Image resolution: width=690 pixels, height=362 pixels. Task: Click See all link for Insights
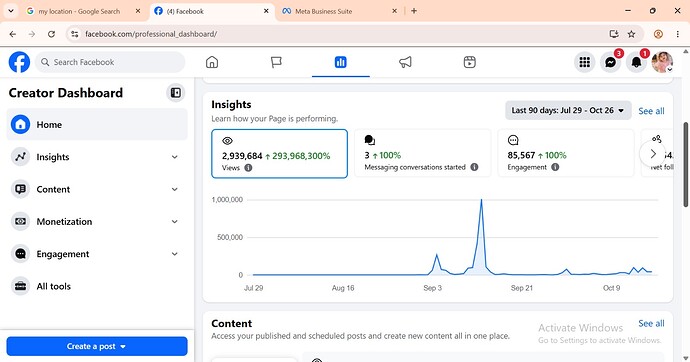651,111
